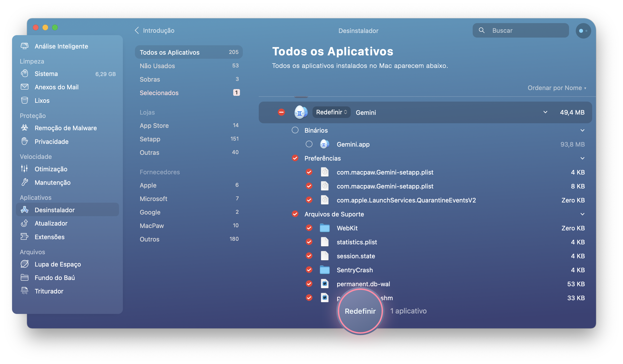623x364 pixels.
Task: Click the SentryCrash folder icon
Action: [325, 270]
